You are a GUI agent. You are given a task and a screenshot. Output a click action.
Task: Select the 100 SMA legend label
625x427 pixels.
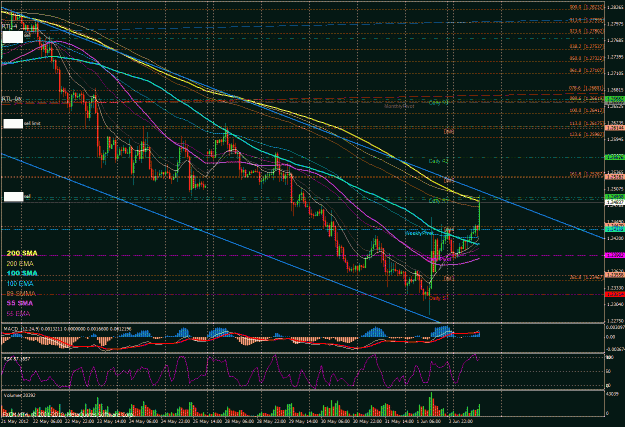(22, 273)
